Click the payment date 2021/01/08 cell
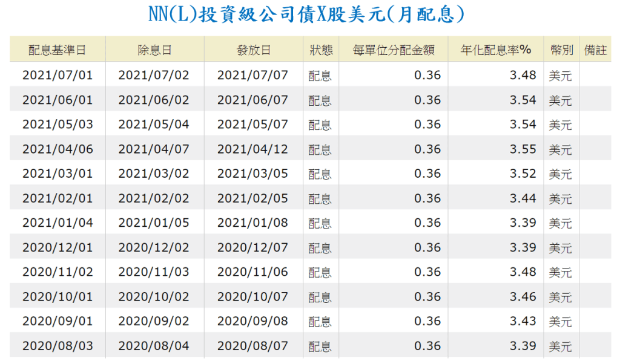The image size is (620, 364). coord(252,223)
